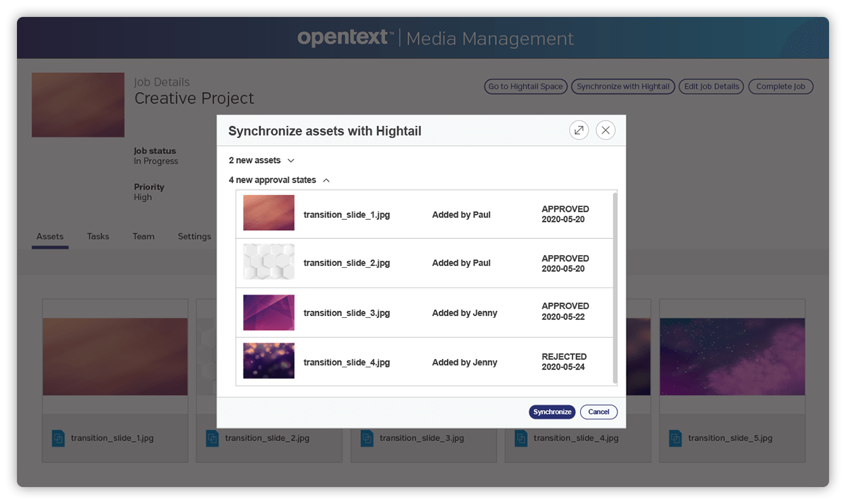Image resolution: width=846 pixels, height=504 pixels.
Task: Cancel the synchronization dialog
Action: 598,412
